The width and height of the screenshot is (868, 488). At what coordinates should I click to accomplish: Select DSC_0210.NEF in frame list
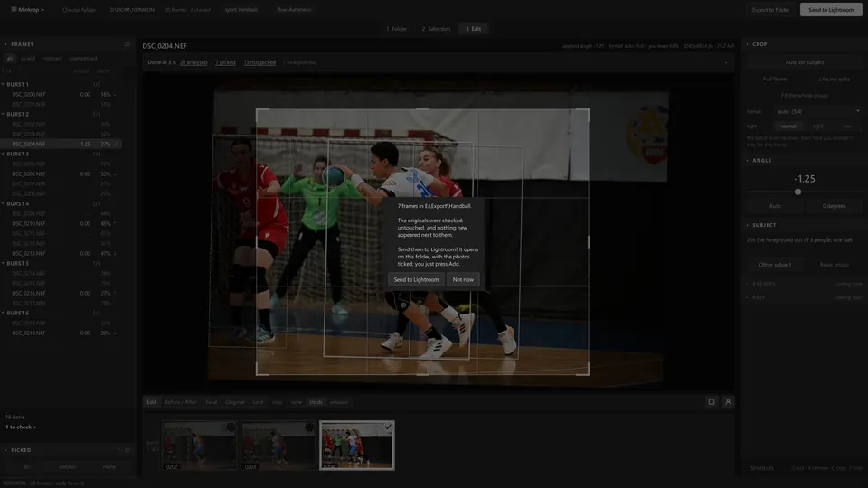click(x=61, y=223)
